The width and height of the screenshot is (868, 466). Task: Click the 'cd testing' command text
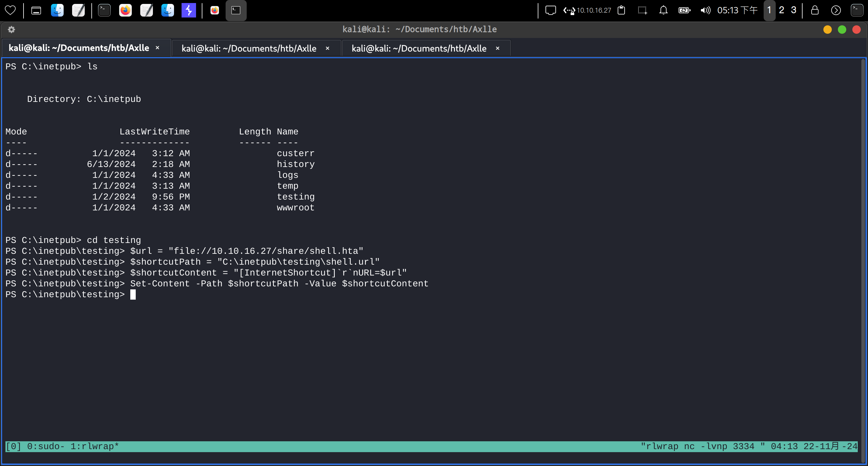click(114, 240)
